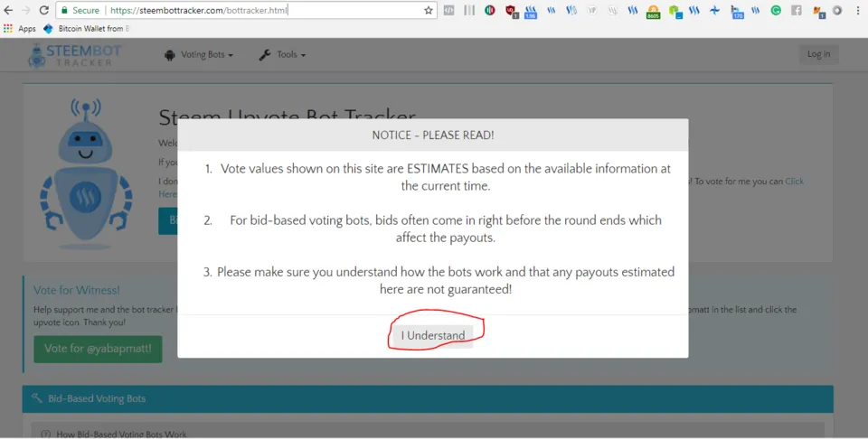Image resolution: width=868 pixels, height=439 pixels.
Task: Click the notice about bid-based voting bots
Action: point(445,229)
